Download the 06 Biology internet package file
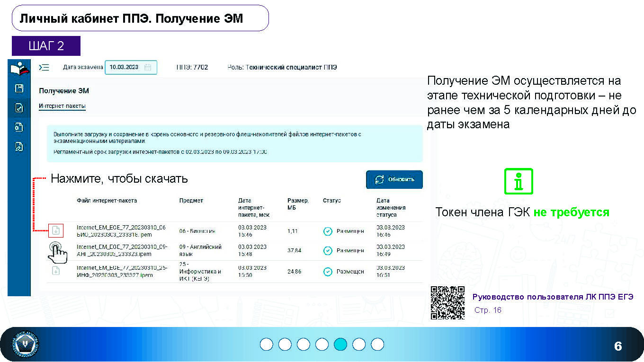Viewport: 644px width, 362px height. click(x=56, y=230)
